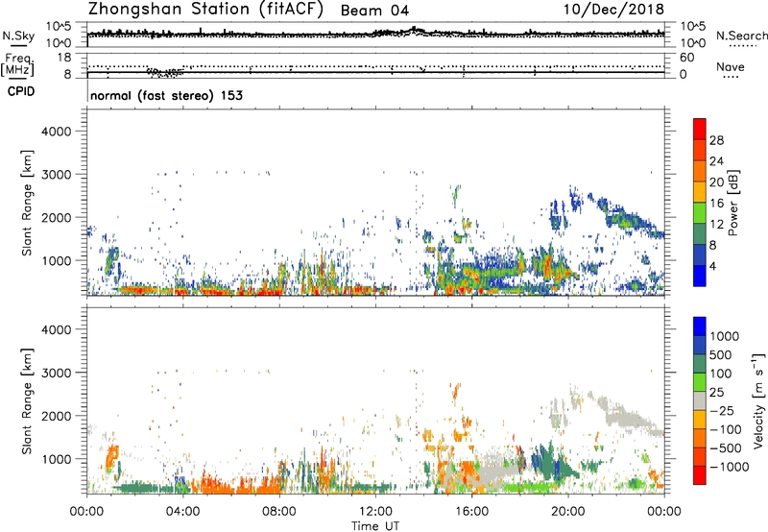Viewport: 768px width, 532px height.
Task: Click the '20:00' time axis label
Action: (x=568, y=512)
